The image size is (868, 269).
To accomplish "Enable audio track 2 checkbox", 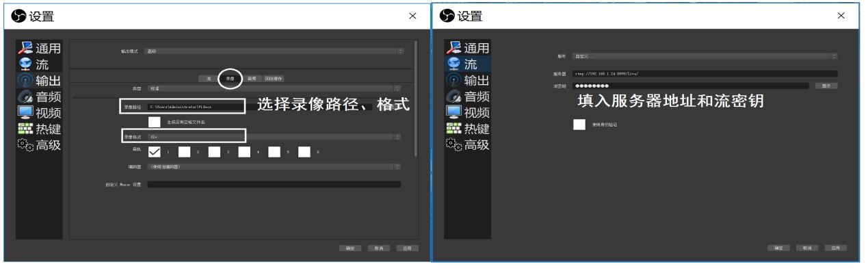I will (x=185, y=151).
